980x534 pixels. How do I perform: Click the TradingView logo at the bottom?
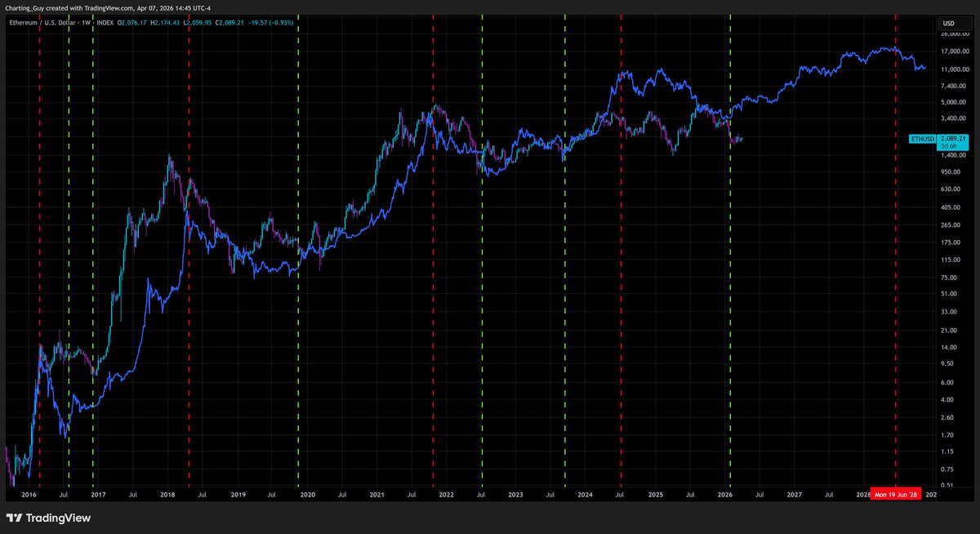pyautogui.click(x=48, y=518)
